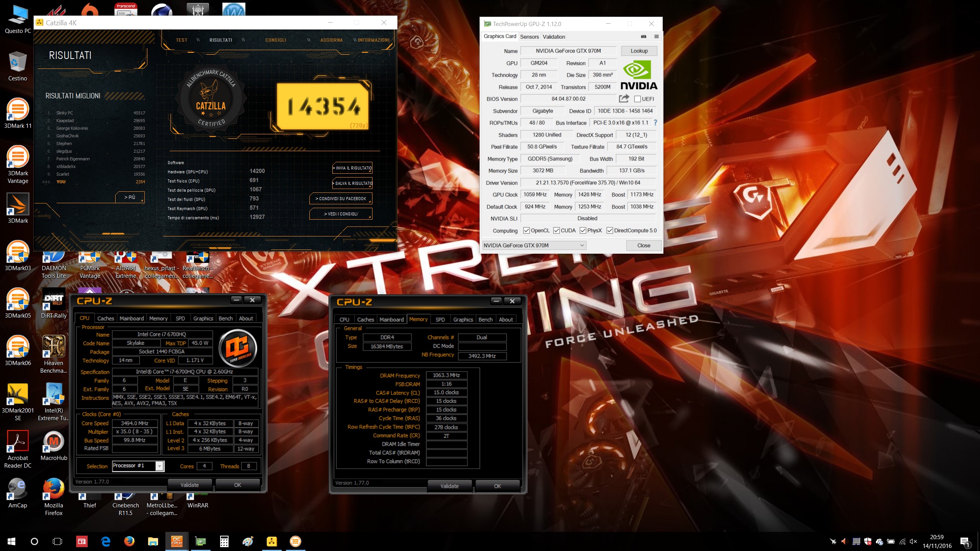980x551 pixels.
Task: Open GPU-Z taskbar icon
Action: pyautogui.click(x=201, y=541)
